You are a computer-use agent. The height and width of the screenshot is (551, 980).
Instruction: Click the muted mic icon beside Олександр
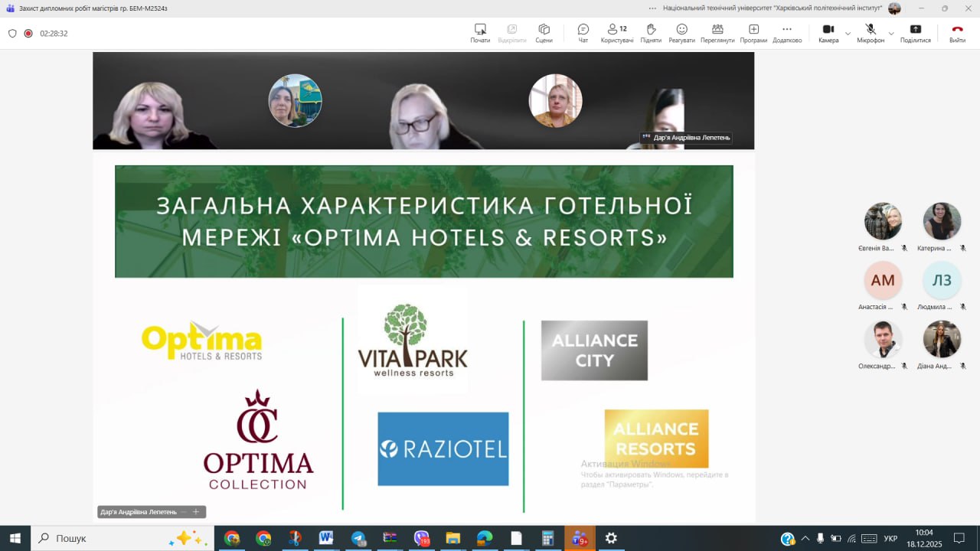coord(904,366)
